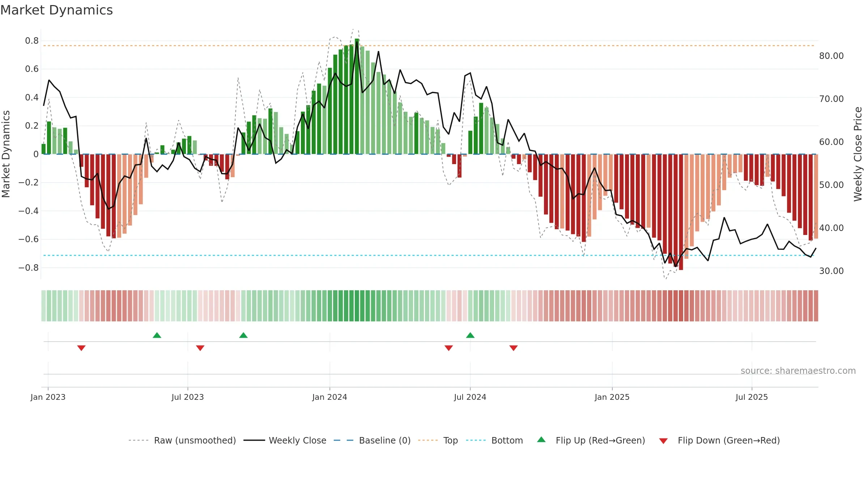Click the 0.2 tick on the left axis
The width and height of the screenshot is (868, 488).
pos(32,126)
